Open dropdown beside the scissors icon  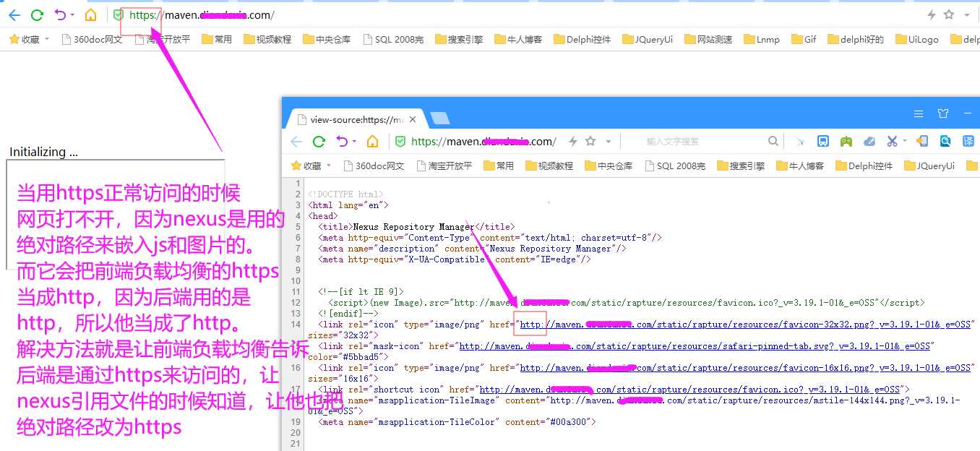[x=904, y=141]
